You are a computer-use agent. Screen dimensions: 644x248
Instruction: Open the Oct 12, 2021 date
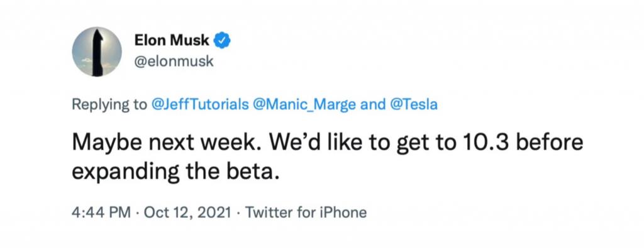pyautogui.click(x=186, y=212)
